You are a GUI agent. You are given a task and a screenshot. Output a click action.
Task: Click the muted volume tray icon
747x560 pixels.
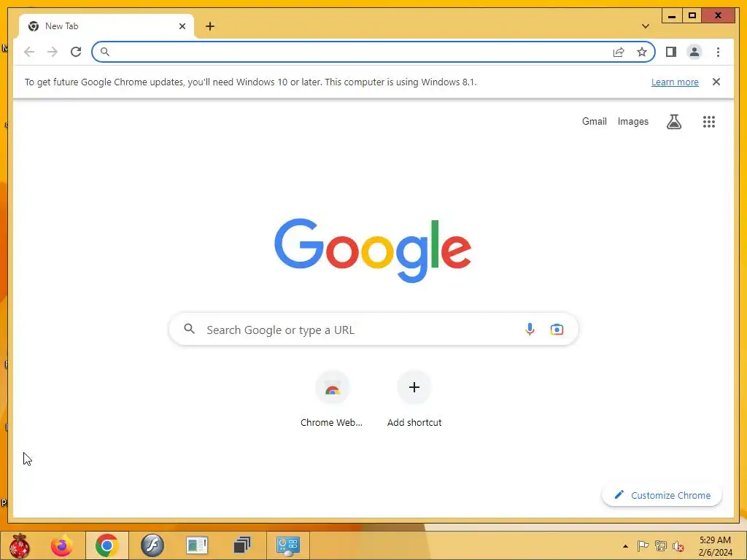pos(678,546)
